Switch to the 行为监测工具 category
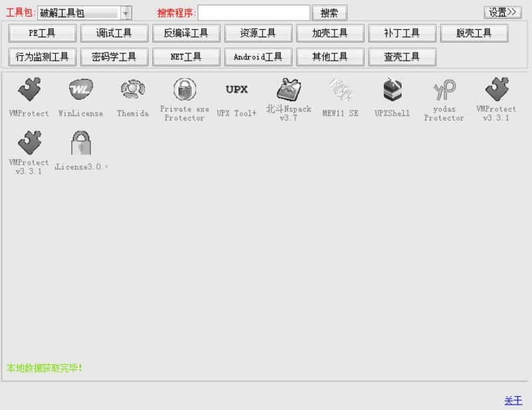The image size is (532, 410). pos(42,57)
